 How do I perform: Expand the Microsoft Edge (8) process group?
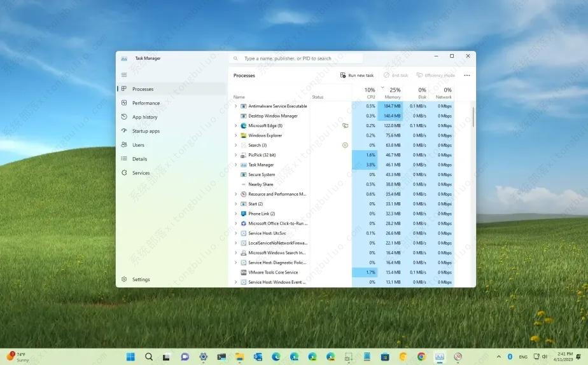(236, 125)
